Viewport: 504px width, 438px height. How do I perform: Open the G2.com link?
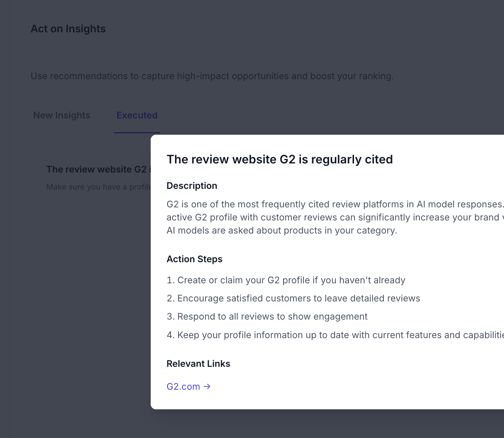(x=183, y=386)
